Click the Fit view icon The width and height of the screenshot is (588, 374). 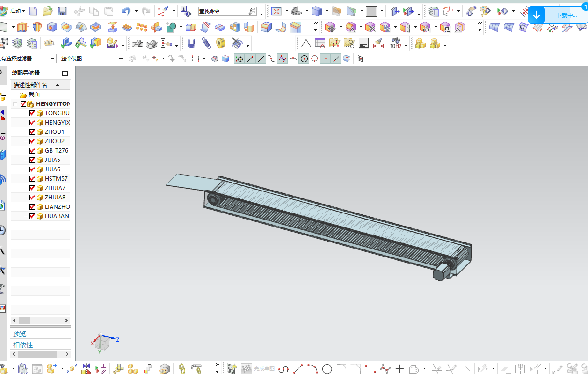click(276, 11)
